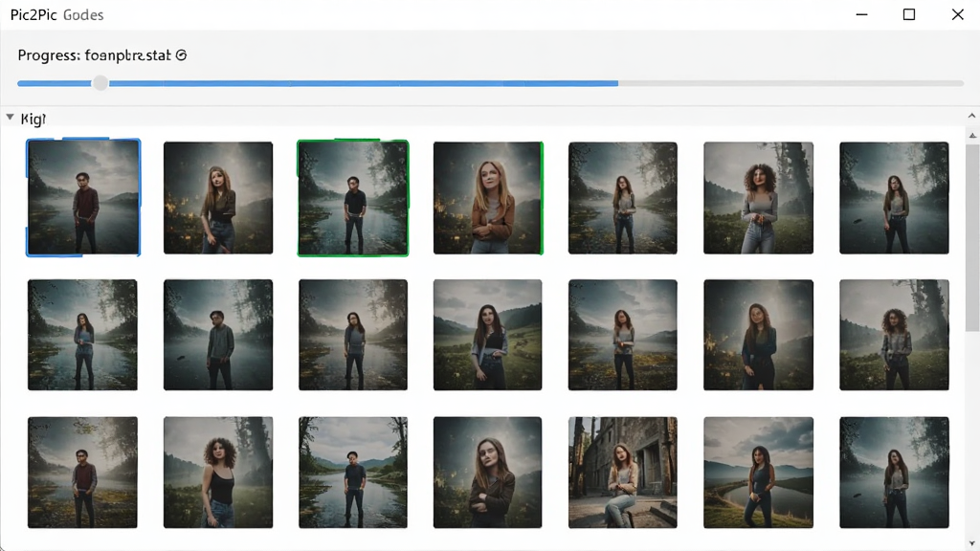Click the vertical scrollbar thumb

(x=972, y=237)
